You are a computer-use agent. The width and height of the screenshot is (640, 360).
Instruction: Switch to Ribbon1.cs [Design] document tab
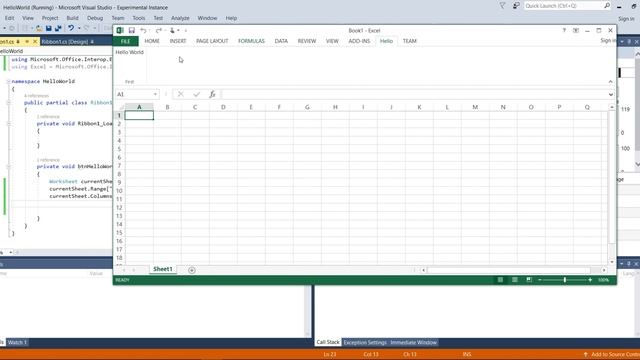[x=67, y=42]
